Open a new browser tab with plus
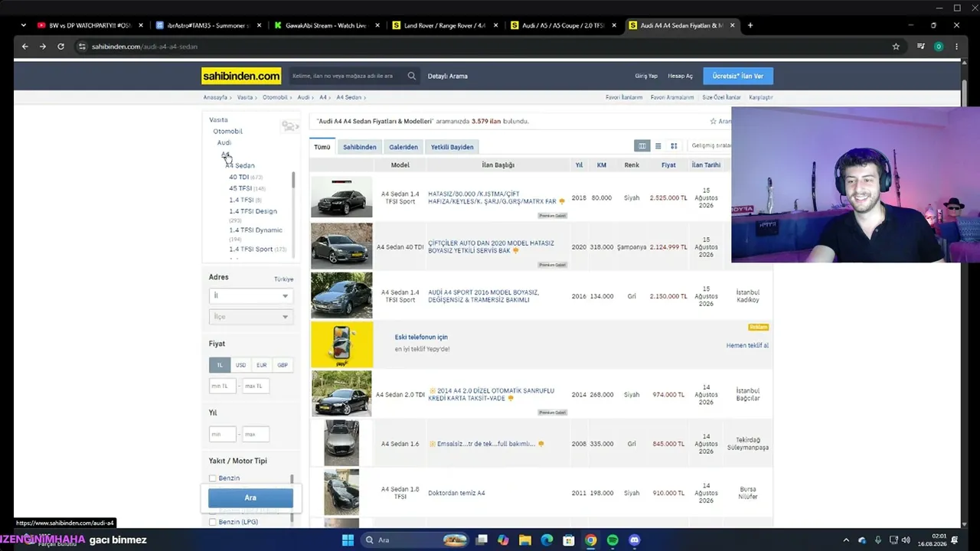The image size is (980, 551). click(x=750, y=25)
